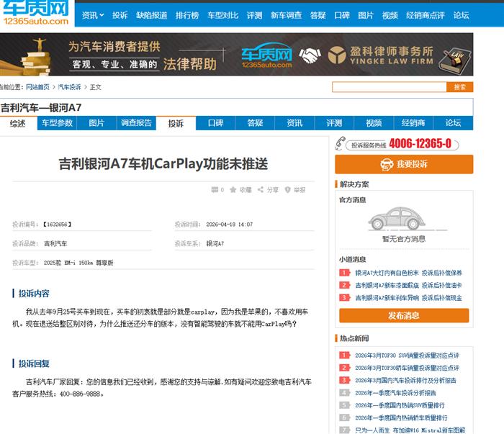Expand the 资讯 dropdown in the top navigation
The width and height of the screenshot is (504, 434).
92,14
